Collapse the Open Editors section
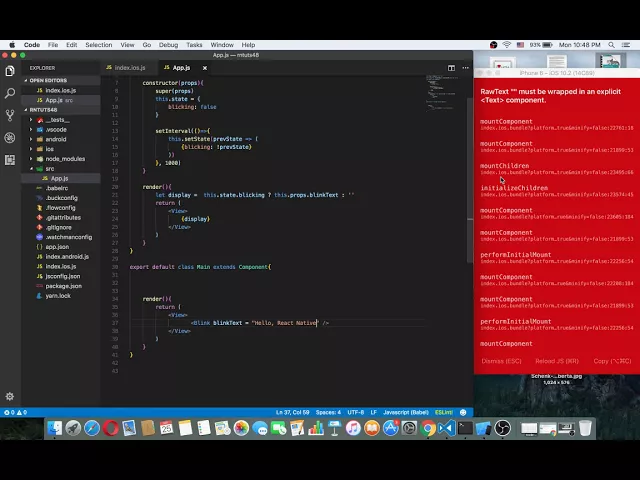This screenshot has width=640, height=480. (60, 80)
